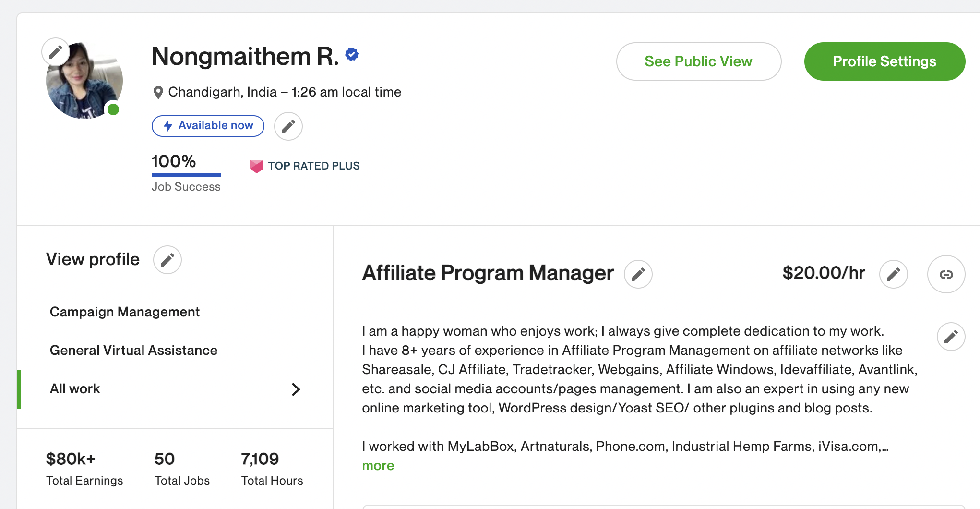Click the Top Rated Plus badge icon

(257, 166)
